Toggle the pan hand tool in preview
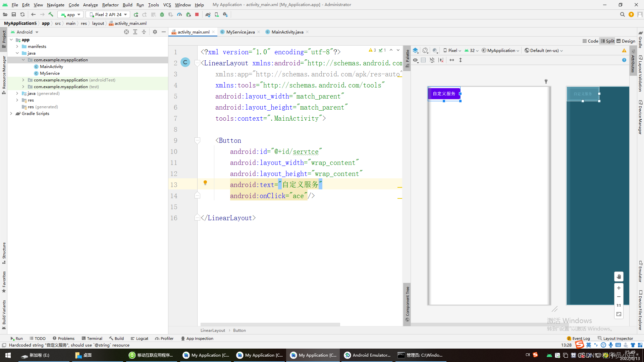 [x=619, y=277]
